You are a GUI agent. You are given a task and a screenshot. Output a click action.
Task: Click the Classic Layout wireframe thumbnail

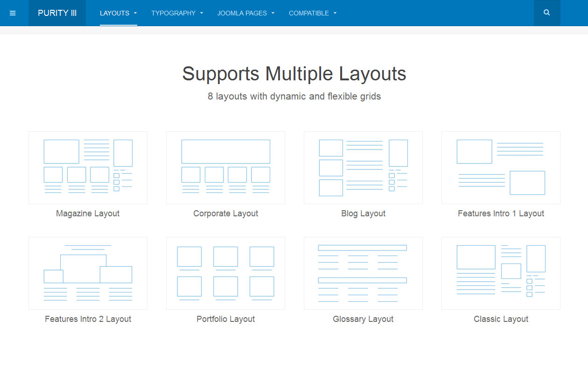click(501, 273)
